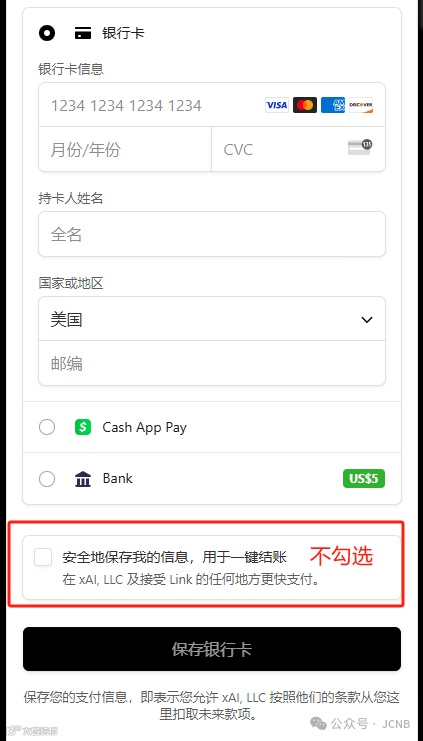The width and height of the screenshot is (423, 741).
Task: Click the 银行卡 credit card icon
Action: 83,34
